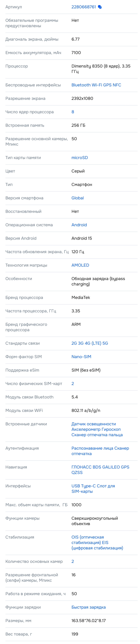Image resolution: width=140 pixels, height=644 pixels.
Task: Click the 5G communication standard link
Action: click(105, 343)
